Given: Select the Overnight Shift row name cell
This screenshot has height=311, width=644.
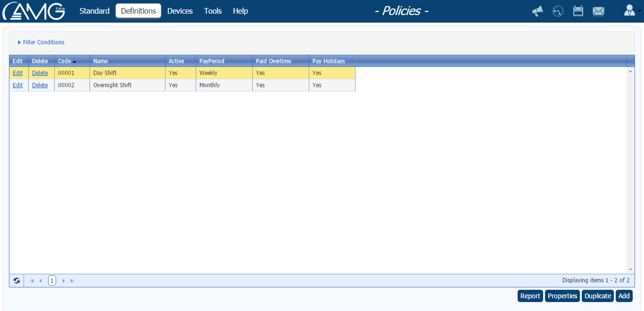Looking at the screenshot, I should tap(113, 85).
